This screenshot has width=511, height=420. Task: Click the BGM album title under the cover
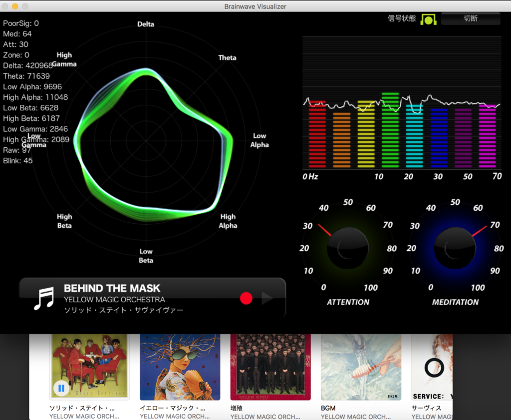pos(328,408)
